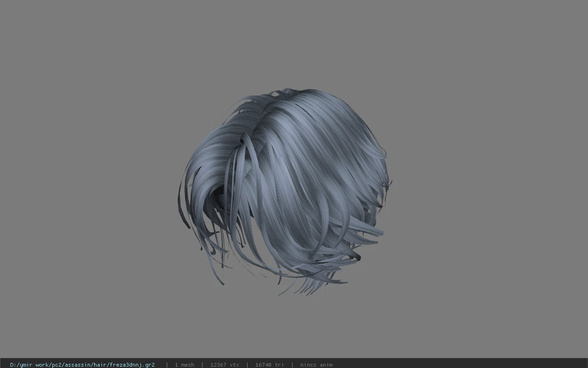
Task: Click the 'nincs anim' status entry
Action: pos(317,365)
